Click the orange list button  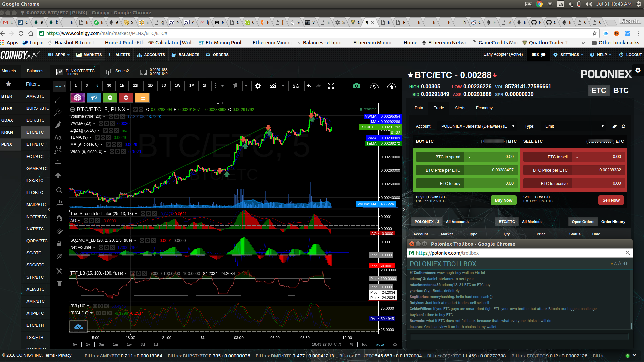[142, 98]
